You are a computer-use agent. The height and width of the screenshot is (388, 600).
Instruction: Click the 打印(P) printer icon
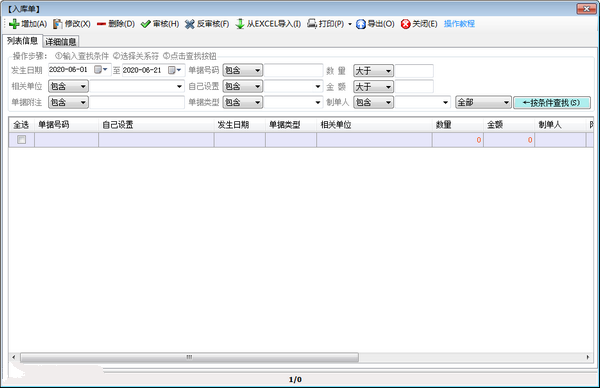312,24
